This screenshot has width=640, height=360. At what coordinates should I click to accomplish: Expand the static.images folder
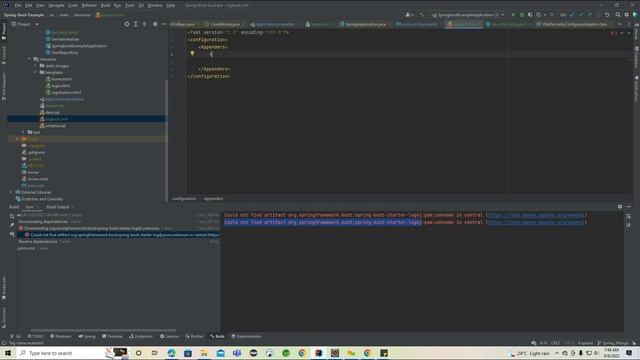click(x=36, y=66)
